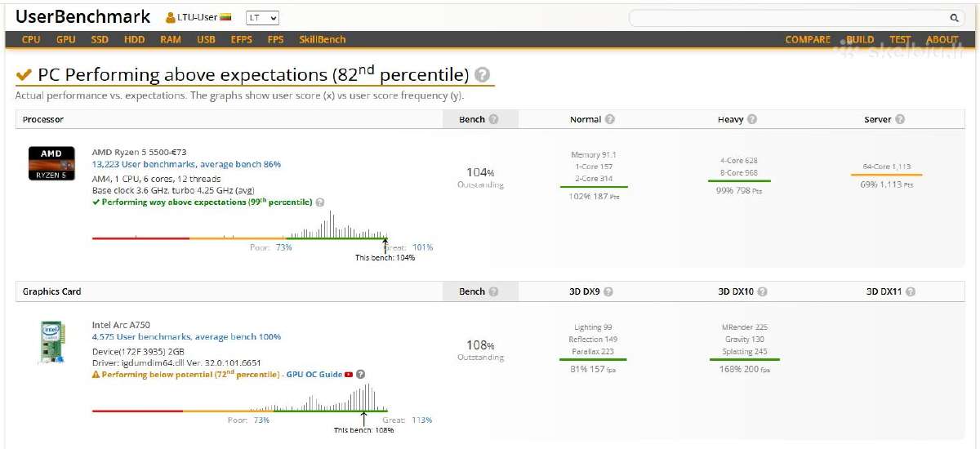Image resolution: width=980 pixels, height=449 pixels.
Task: Open 13,223 User benchmarks link
Action: [x=186, y=164]
